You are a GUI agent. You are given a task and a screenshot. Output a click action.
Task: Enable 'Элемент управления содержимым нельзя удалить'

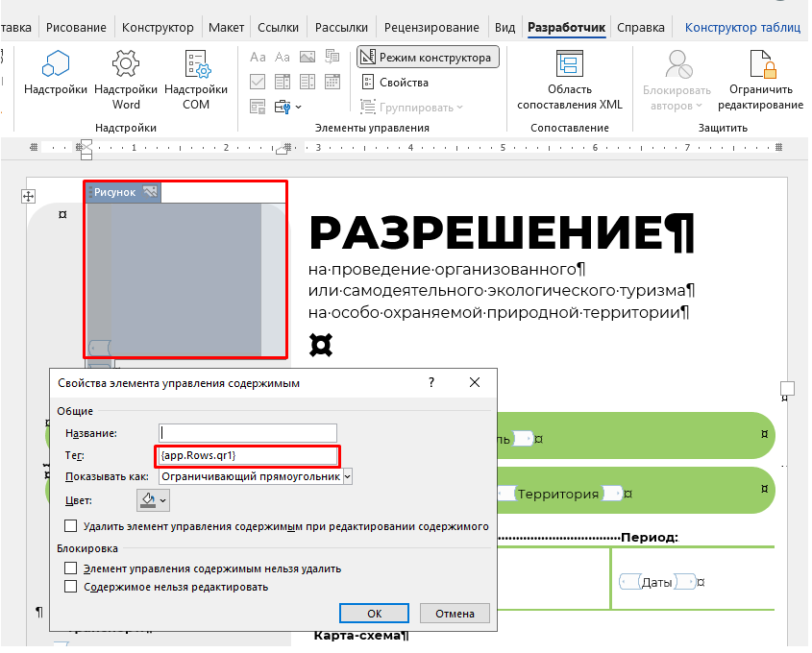click(x=71, y=568)
